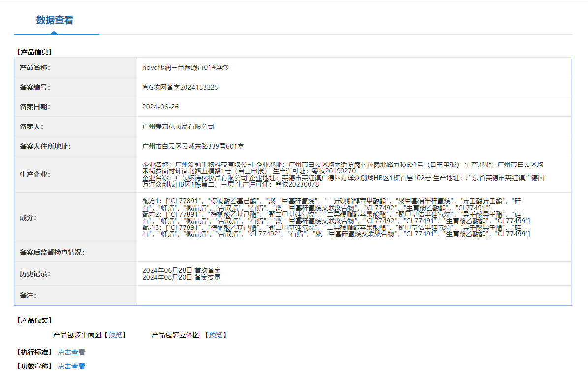Click the address 广州市白云区云城东路339号601室
Viewport: 588px width, 388px height.
(x=193, y=146)
